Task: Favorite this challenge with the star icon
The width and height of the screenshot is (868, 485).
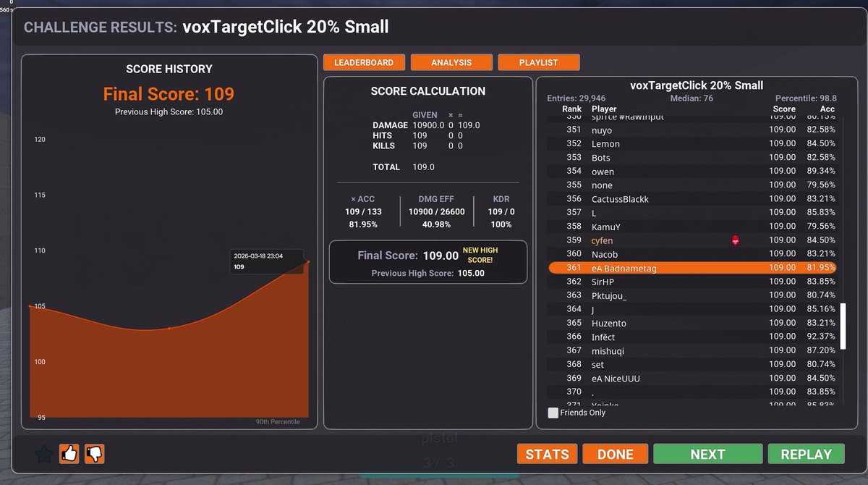Action: 44,455
